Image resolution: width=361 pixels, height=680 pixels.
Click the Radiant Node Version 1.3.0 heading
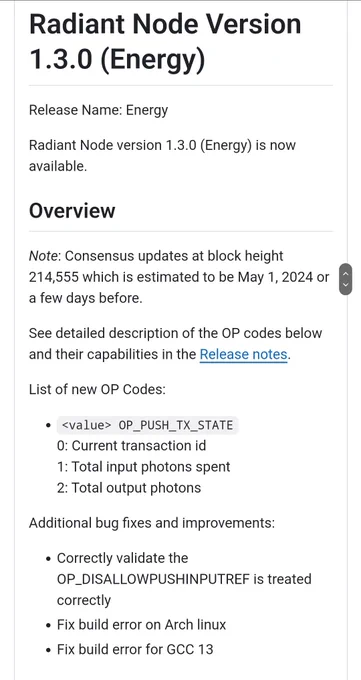165,42
